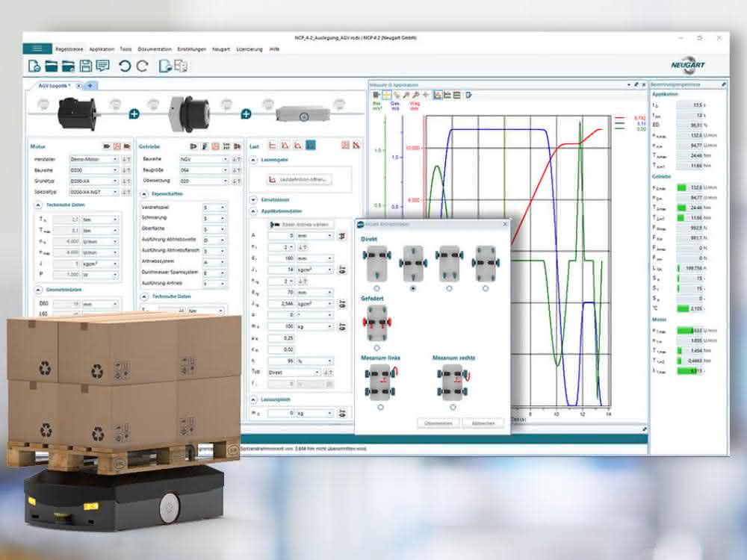747x560 pixels.
Task: Select third Direkt drive layout radio button
Action: tap(449, 288)
